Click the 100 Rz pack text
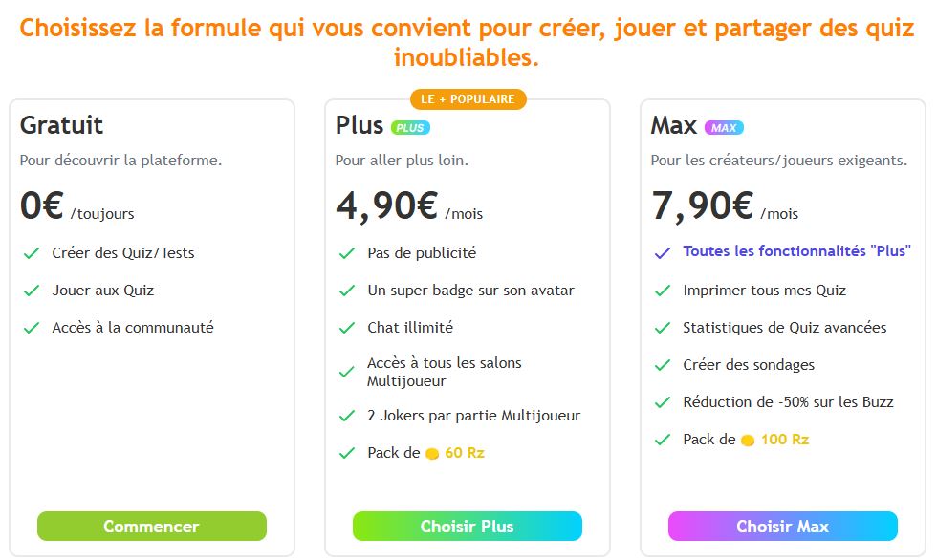 click(784, 441)
